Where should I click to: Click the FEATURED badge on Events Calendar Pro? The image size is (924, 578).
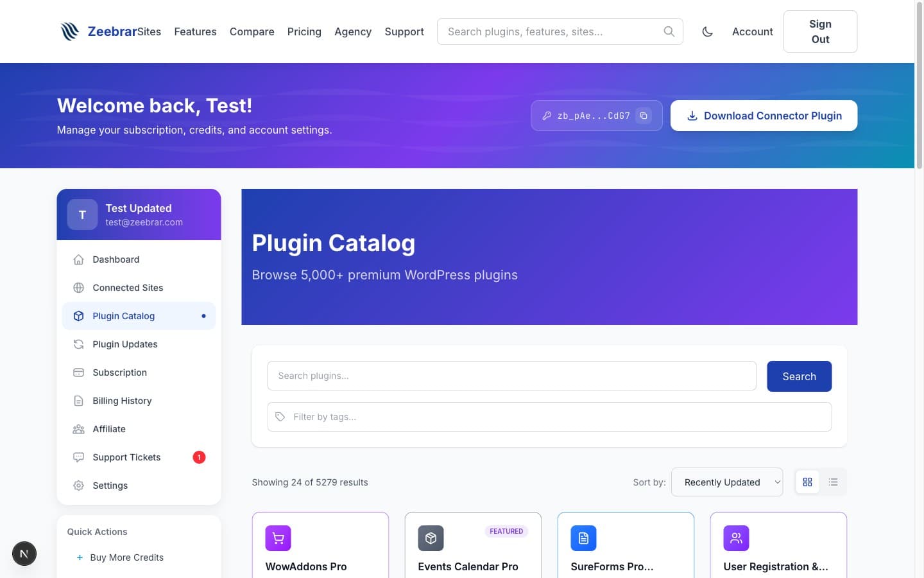[506, 531]
